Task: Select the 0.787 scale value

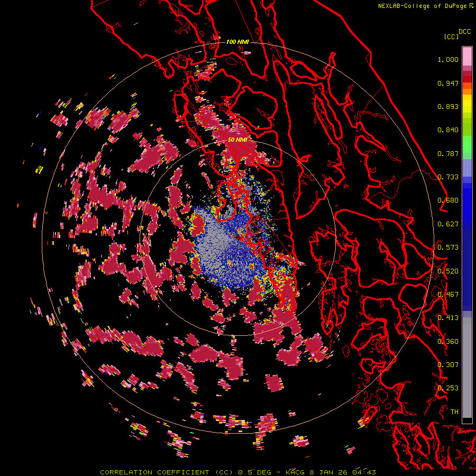Action: [448, 153]
